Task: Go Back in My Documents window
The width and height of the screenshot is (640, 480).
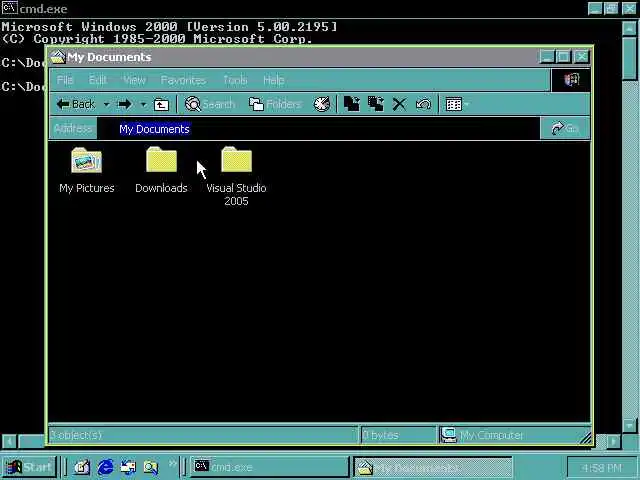Action: pyautogui.click(x=76, y=104)
